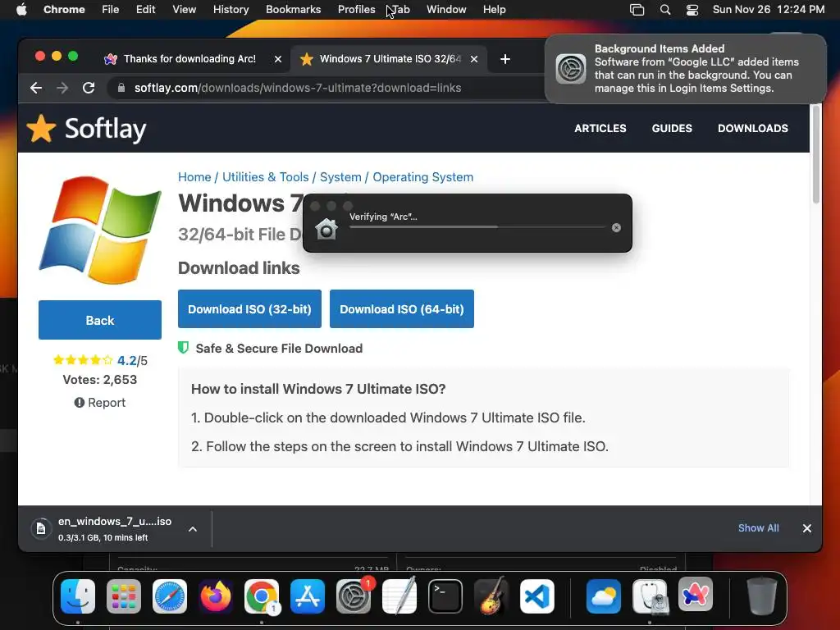Image resolution: width=840 pixels, height=630 pixels.
Task: Open a new Chrome tab
Action: (x=504, y=59)
